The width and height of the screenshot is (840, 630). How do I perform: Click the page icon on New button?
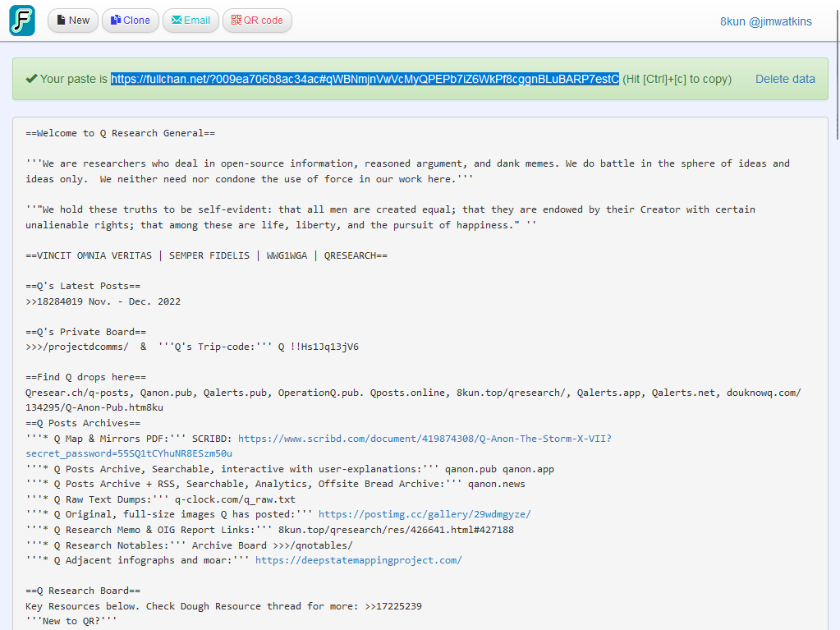coord(61,21)
